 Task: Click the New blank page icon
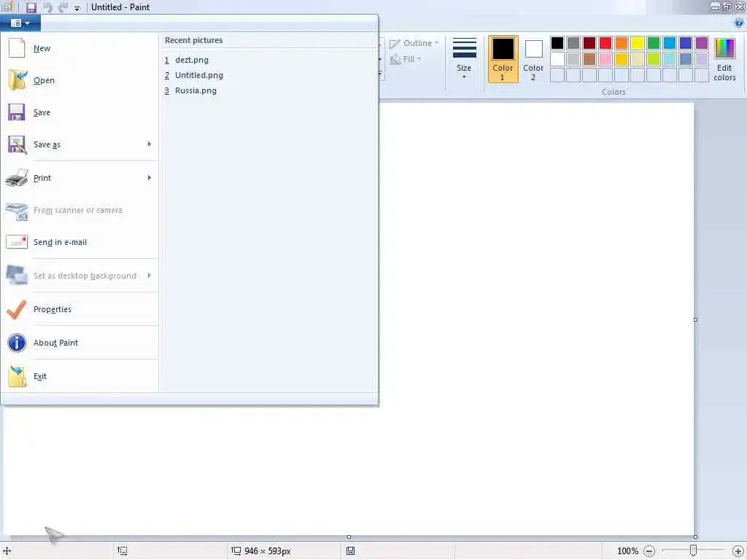coord(17,48)
